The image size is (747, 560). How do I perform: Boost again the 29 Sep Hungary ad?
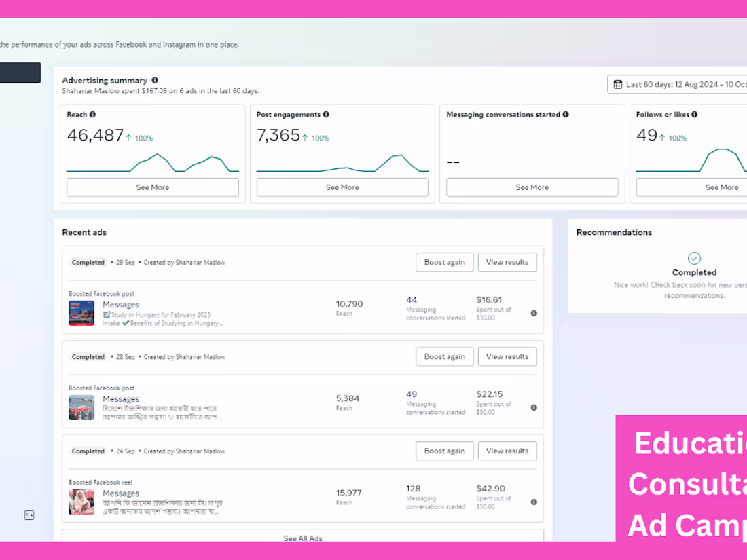[444, 262]
